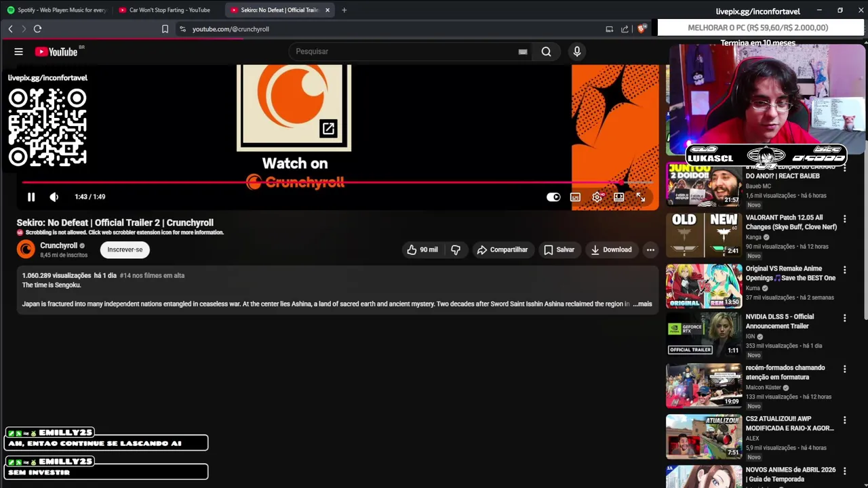Screen dimensions: 868x488
Task: Mute the video volume
Action: coord(54,197)
